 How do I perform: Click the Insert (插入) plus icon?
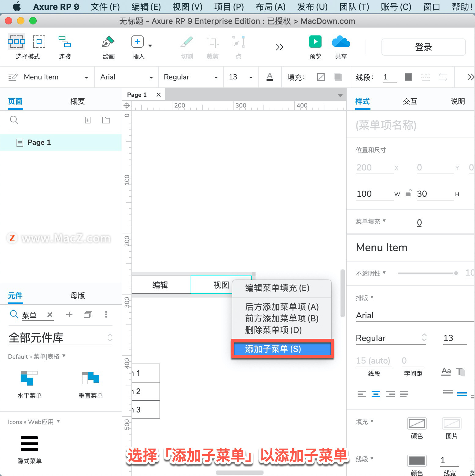pyautogui.click(x=138, y=42)
